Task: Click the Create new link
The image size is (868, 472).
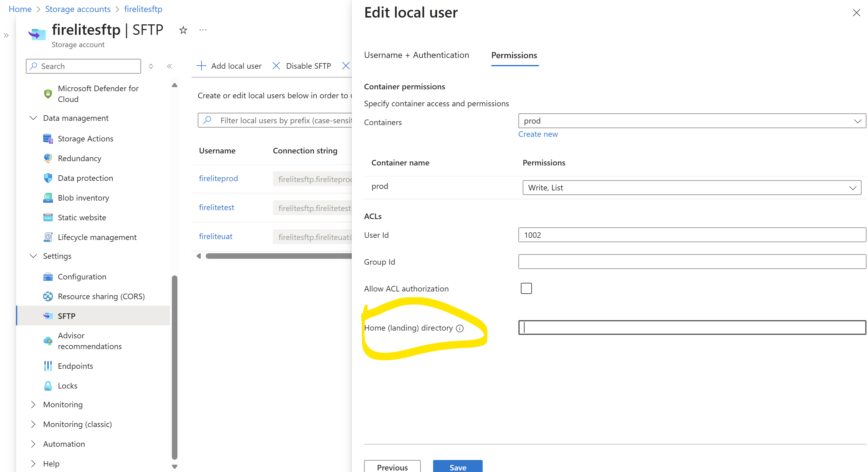Action: coord(538,134)
